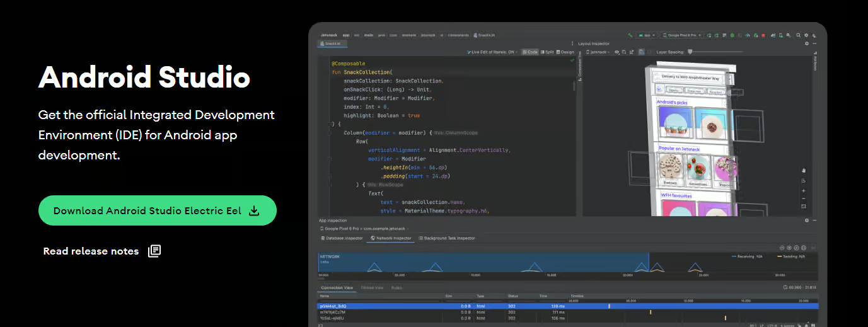
Task: Hide the Layout Inspector panel
Action: 814,43
